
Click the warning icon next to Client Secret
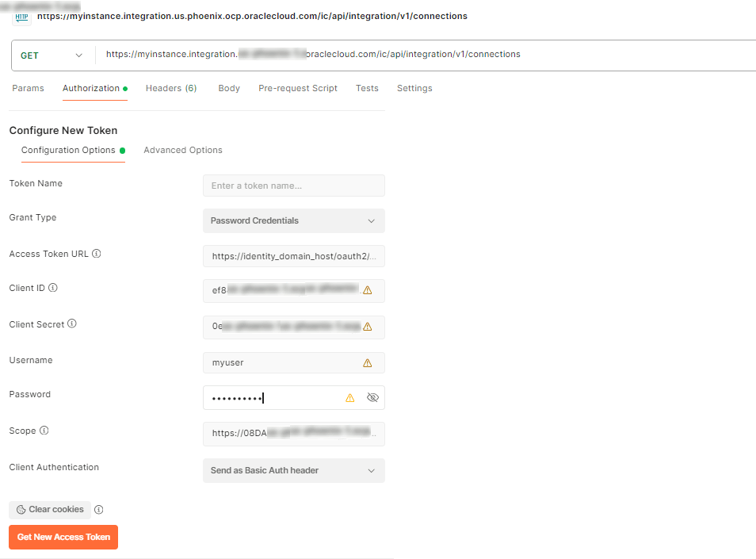(367, 327)
